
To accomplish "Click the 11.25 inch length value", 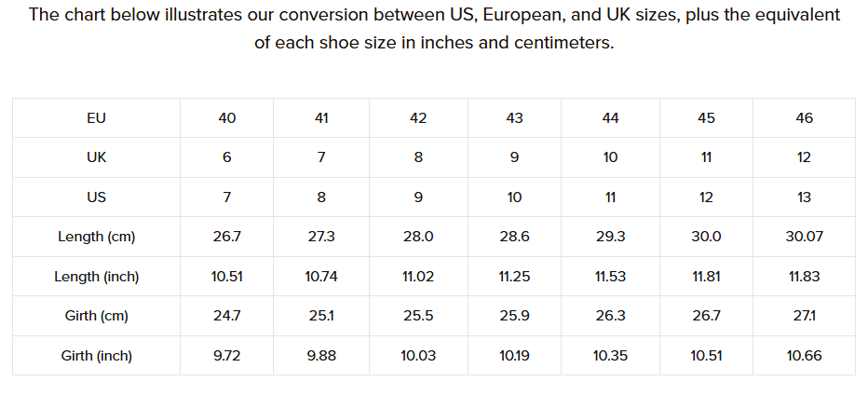I will [514, 277].
